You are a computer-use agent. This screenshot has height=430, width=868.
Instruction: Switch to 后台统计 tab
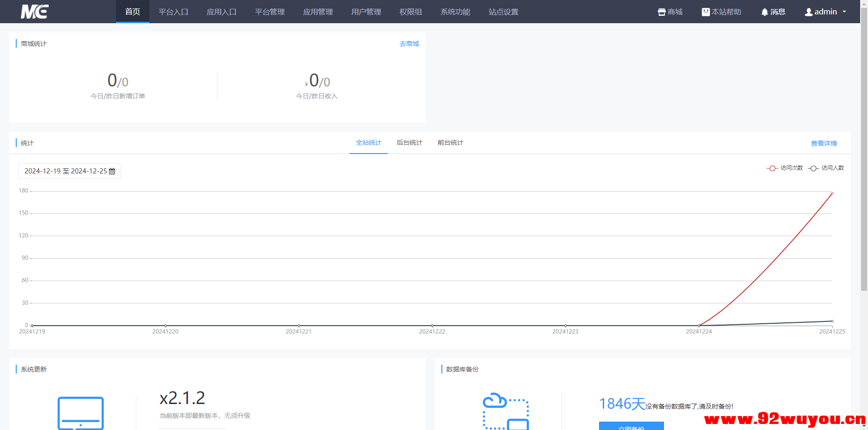[409, 142]
